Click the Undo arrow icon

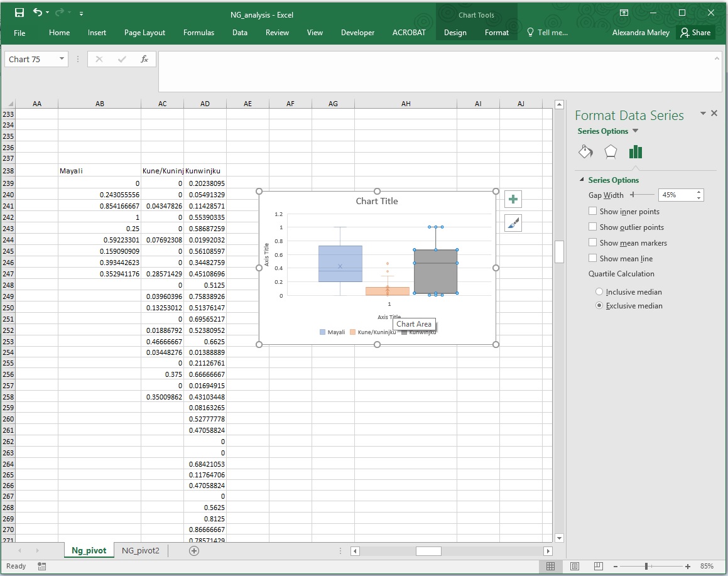38,13
